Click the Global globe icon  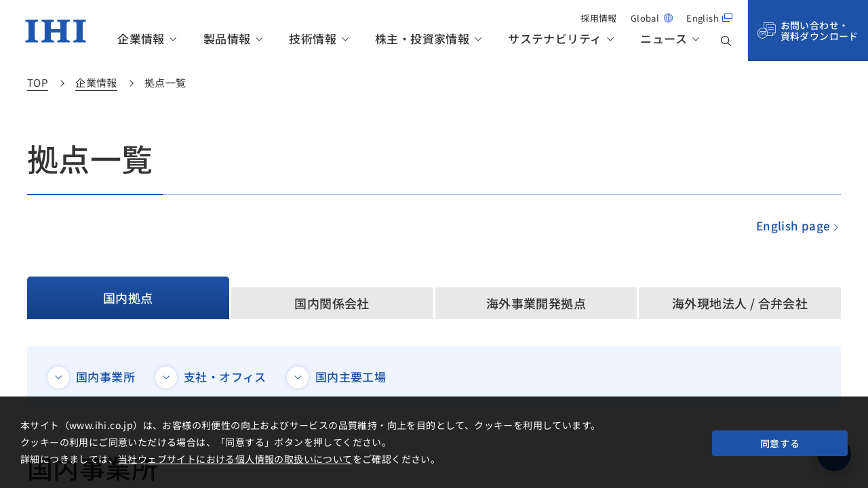668,18
